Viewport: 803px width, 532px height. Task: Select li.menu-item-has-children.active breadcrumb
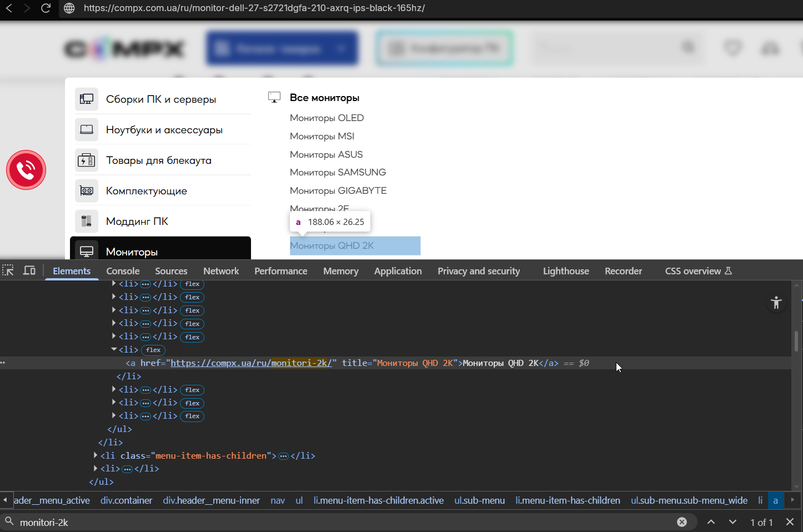tap(379, 500)
